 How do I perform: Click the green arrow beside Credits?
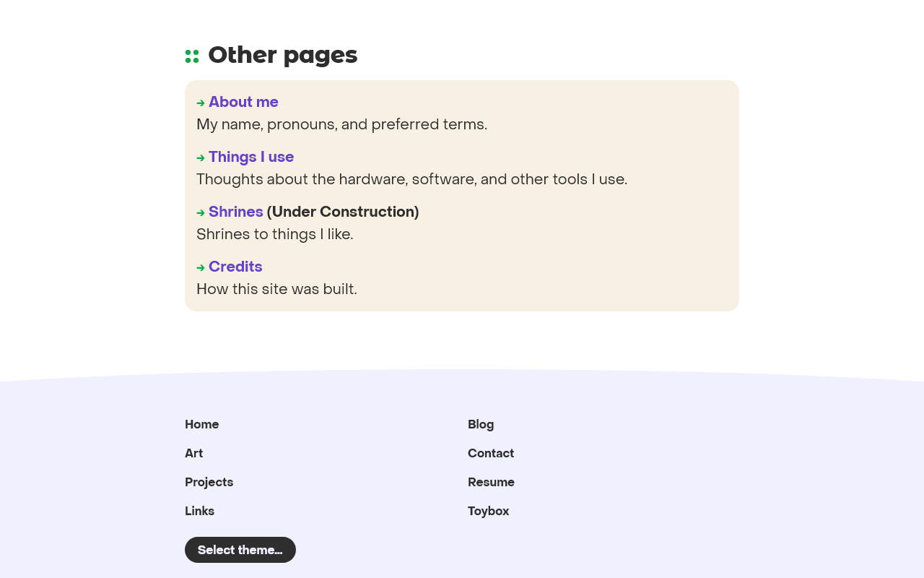201,267
